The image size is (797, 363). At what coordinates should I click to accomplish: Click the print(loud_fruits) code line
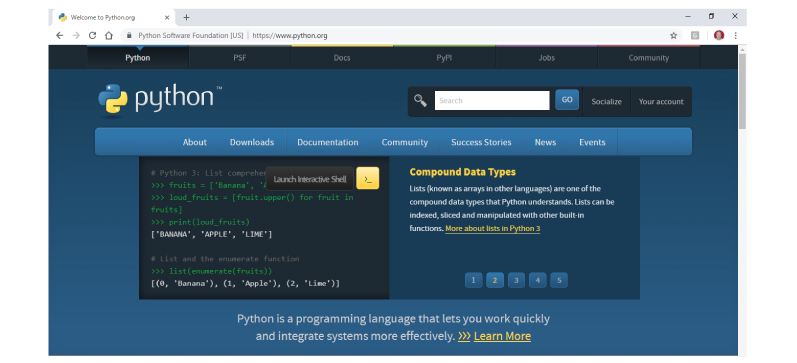point(200,222)
